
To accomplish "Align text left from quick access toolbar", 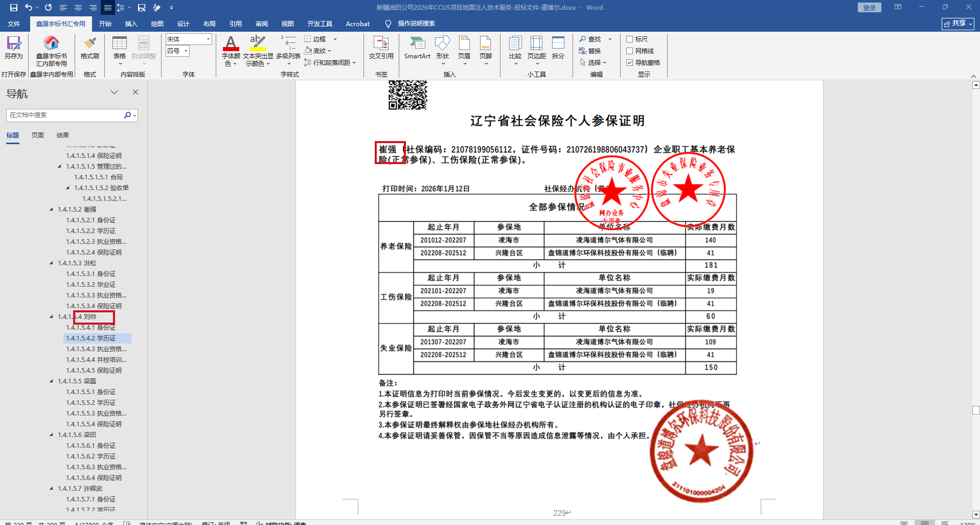I will point(63,8).
